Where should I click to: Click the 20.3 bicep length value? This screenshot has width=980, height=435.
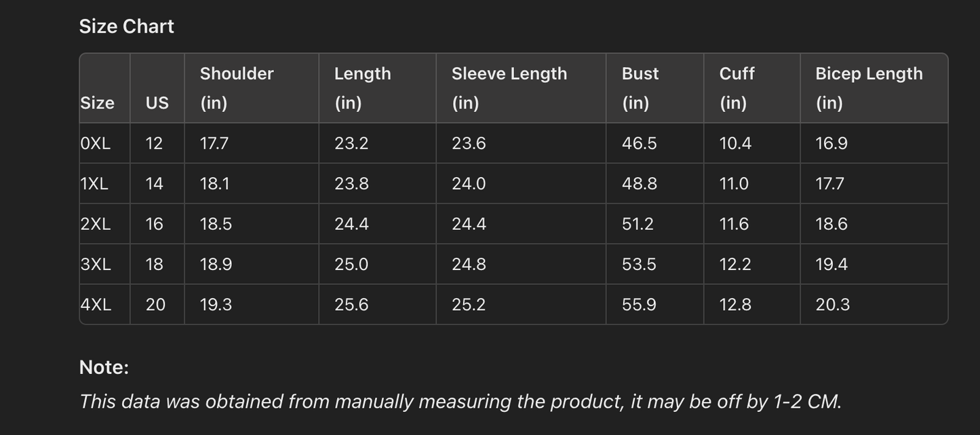pos(832,305)
